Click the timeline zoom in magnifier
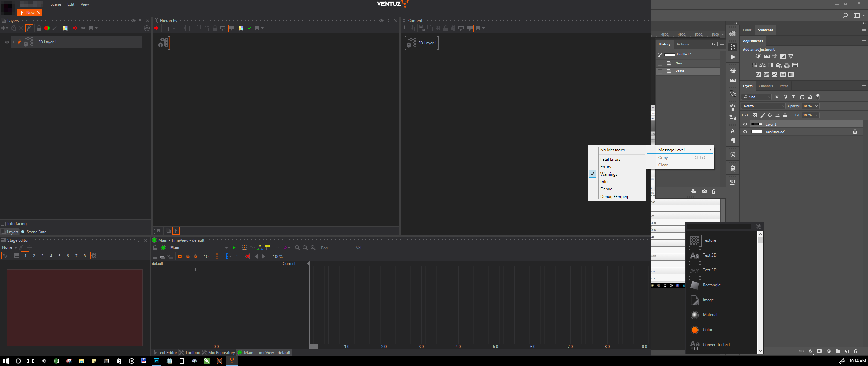868x366 pixels. coord(297,248)
